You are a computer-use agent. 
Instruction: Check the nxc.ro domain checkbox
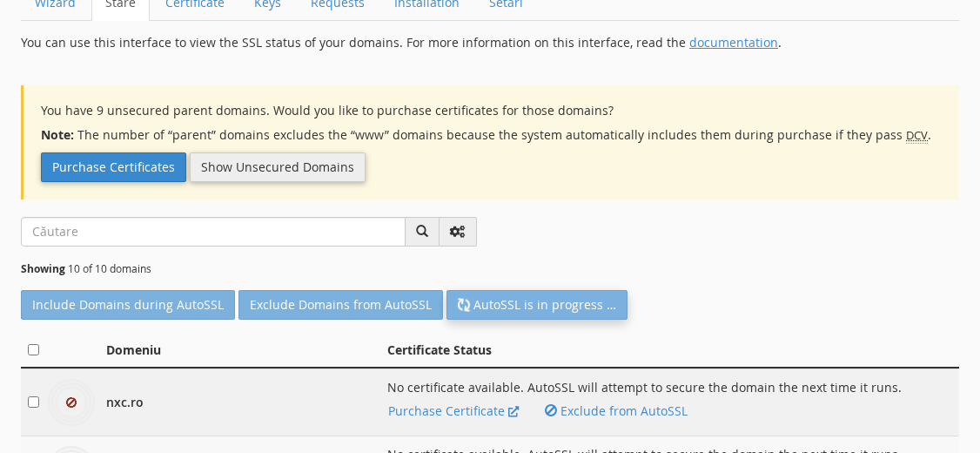[34, 402]
